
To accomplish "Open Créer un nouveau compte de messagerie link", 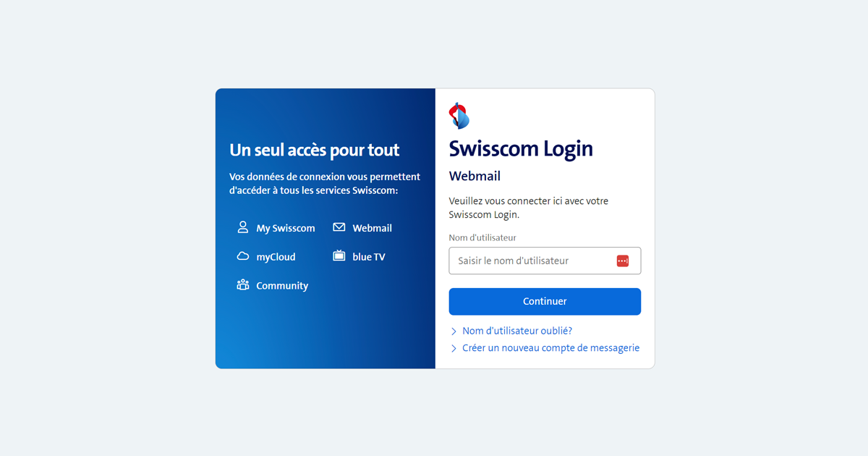I will tap(551, 348).
